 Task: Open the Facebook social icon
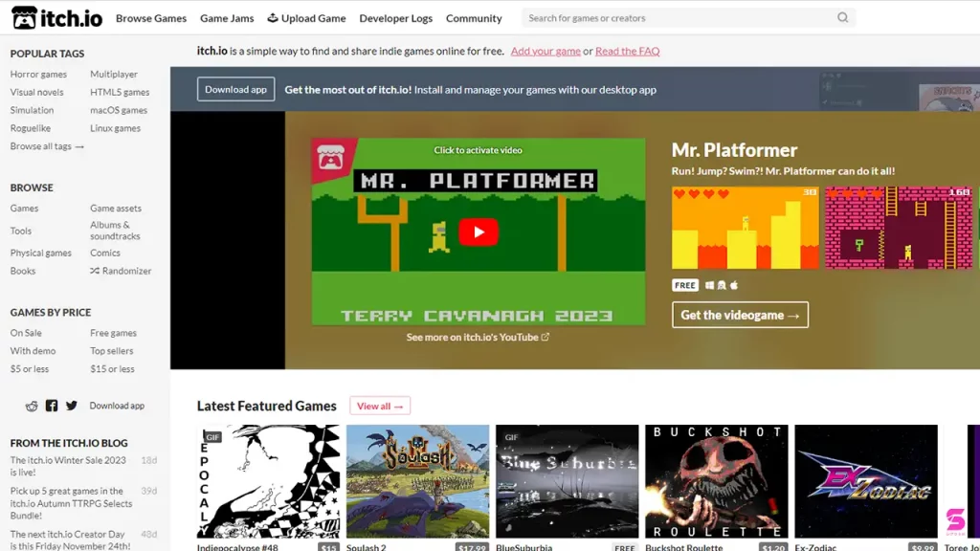click(52, 406)
